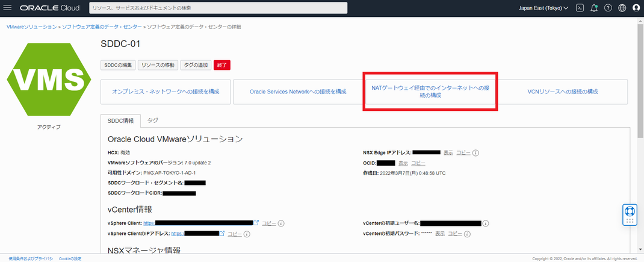Screen dimensions: 644x262
Task: Click 表示 for vCenterの初期パスワード
Action: tap(440, 234)
